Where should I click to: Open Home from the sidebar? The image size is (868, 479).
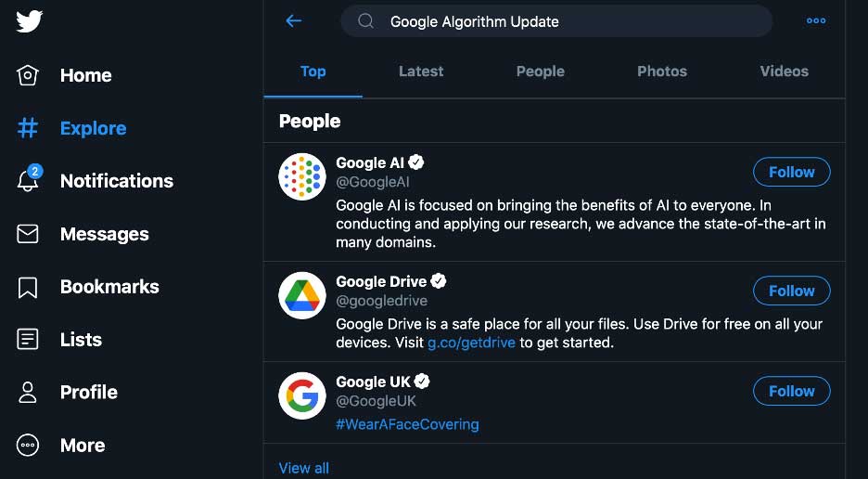(x=64, y=75)
